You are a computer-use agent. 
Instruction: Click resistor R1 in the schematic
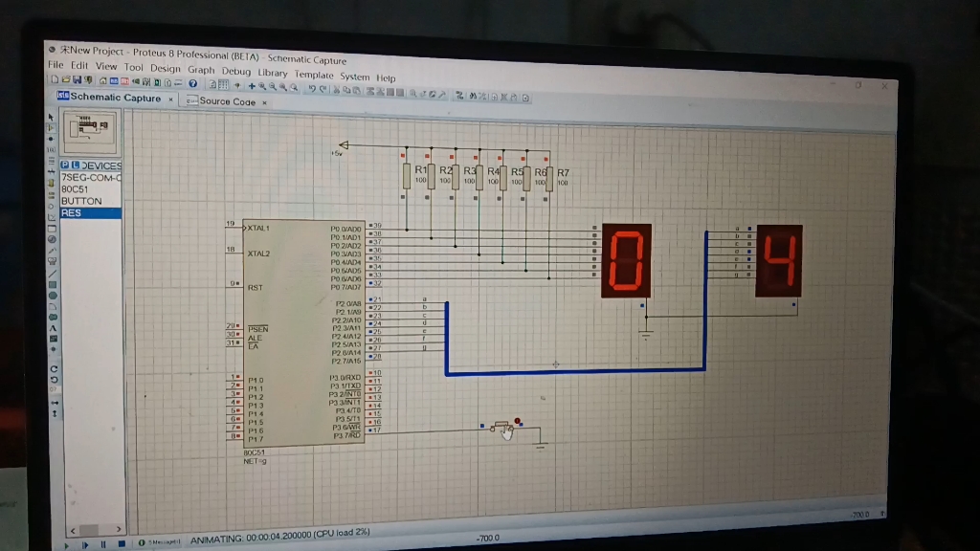click(x=407, y=177)
